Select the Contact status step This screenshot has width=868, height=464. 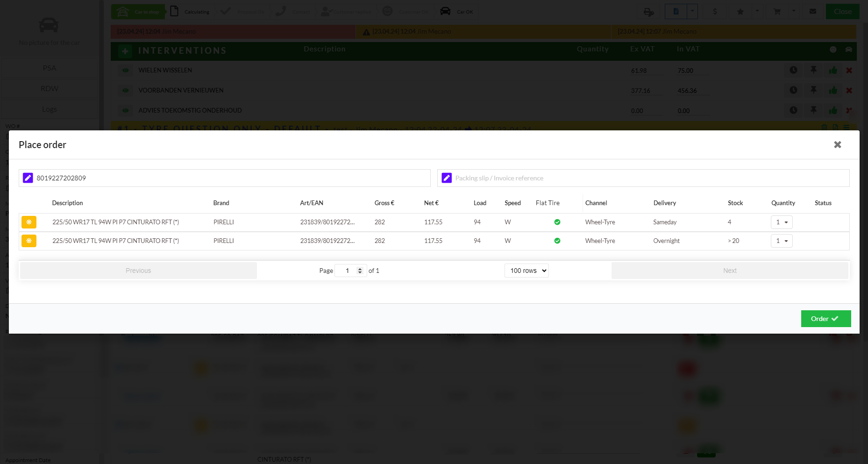point(293,12)
